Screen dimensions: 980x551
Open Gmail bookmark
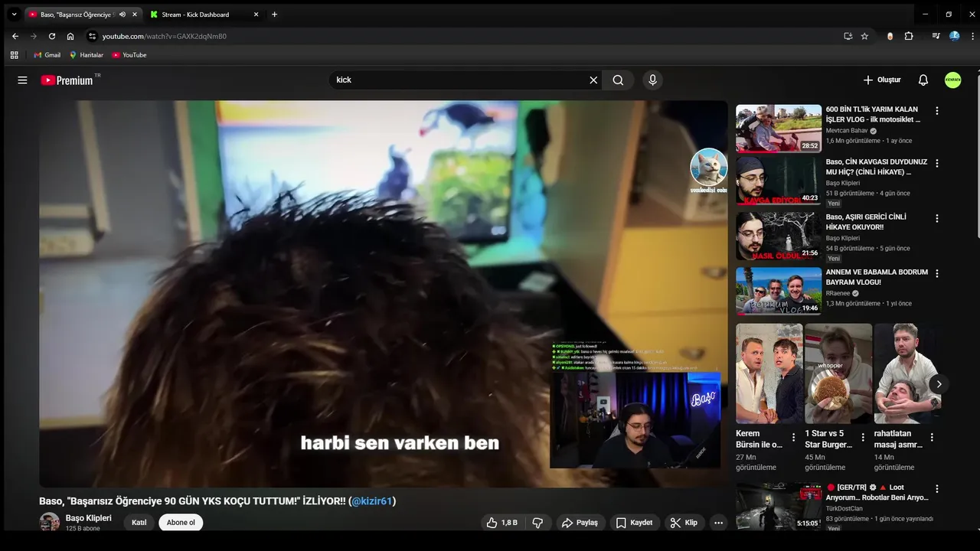coord(47,55)
